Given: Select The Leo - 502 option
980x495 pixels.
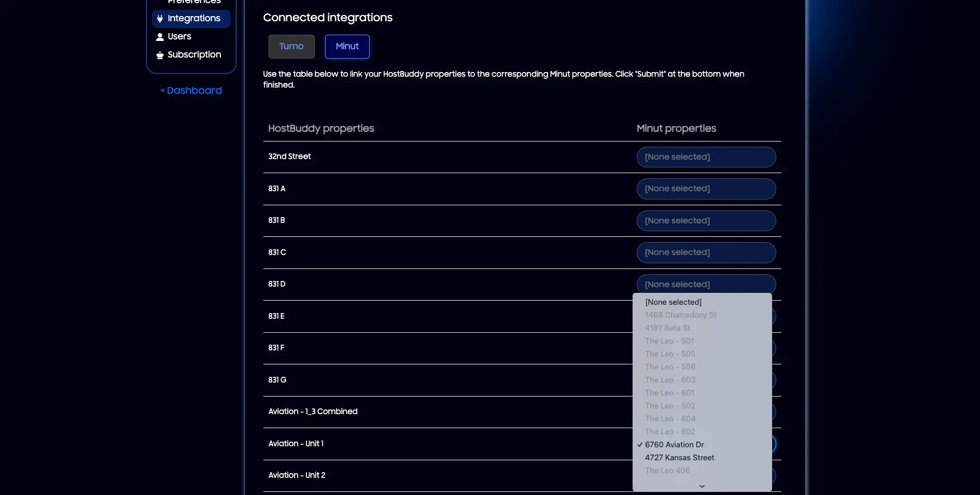Looking at the screenshot, I should (x=702, y=406).
